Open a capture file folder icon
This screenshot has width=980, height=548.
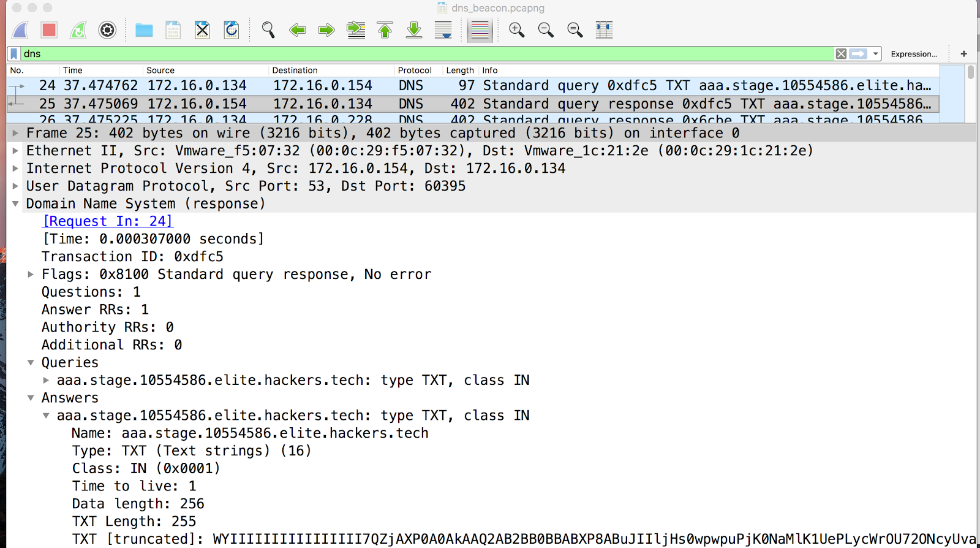(x=144, y=30)
